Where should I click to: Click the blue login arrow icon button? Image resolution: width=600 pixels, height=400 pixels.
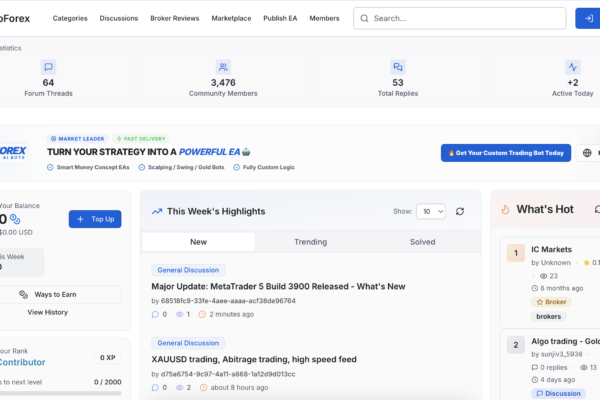click(588, 18)
